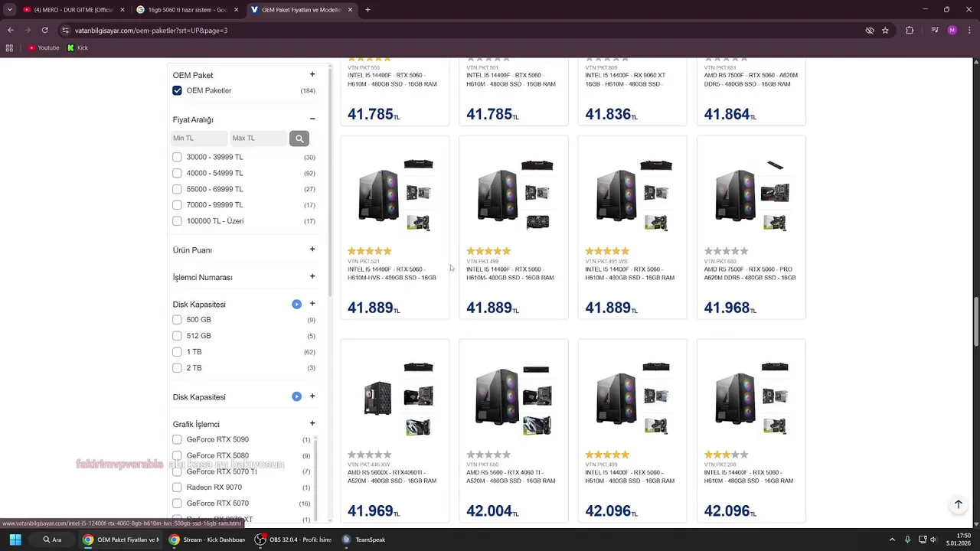This screenshot has height=551, width=980.
Task: Expand the Ürün Puanı filter section
Action: tap(312, 249)
